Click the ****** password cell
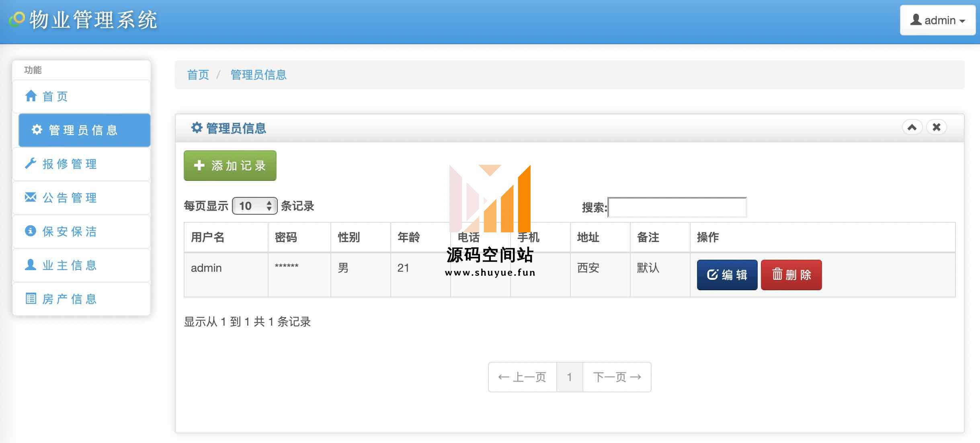 (x=299, y=275)
